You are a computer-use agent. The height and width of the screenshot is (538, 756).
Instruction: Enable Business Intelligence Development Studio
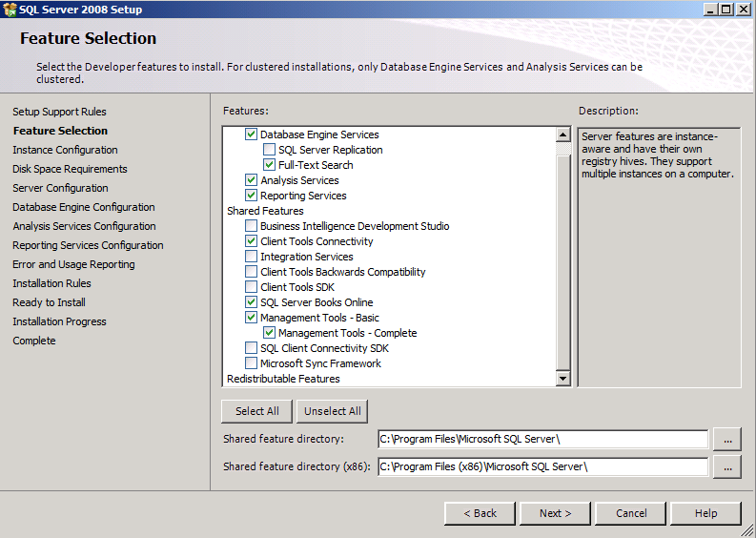tap(251, 226)
